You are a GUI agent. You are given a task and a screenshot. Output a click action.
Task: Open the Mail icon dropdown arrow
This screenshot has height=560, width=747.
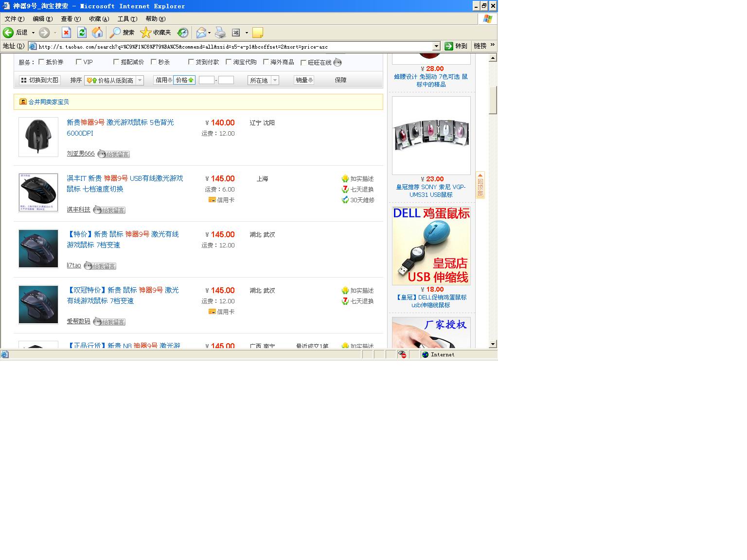click(210, 33)
